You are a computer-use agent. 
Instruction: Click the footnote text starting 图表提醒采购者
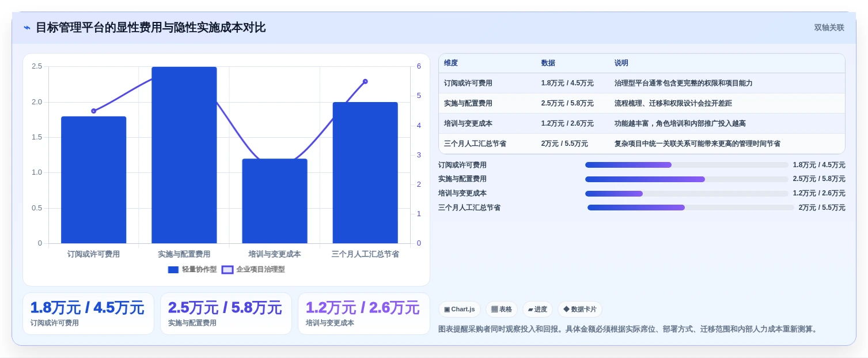628,329
